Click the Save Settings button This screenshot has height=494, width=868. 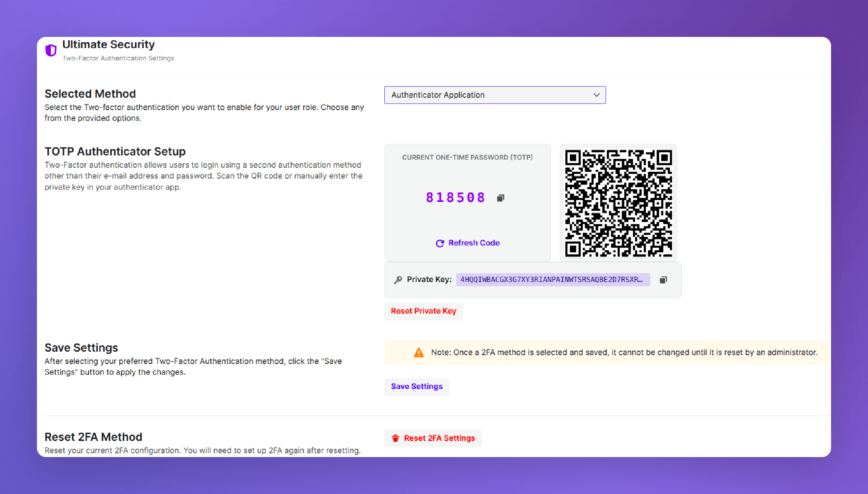[417, 387]
